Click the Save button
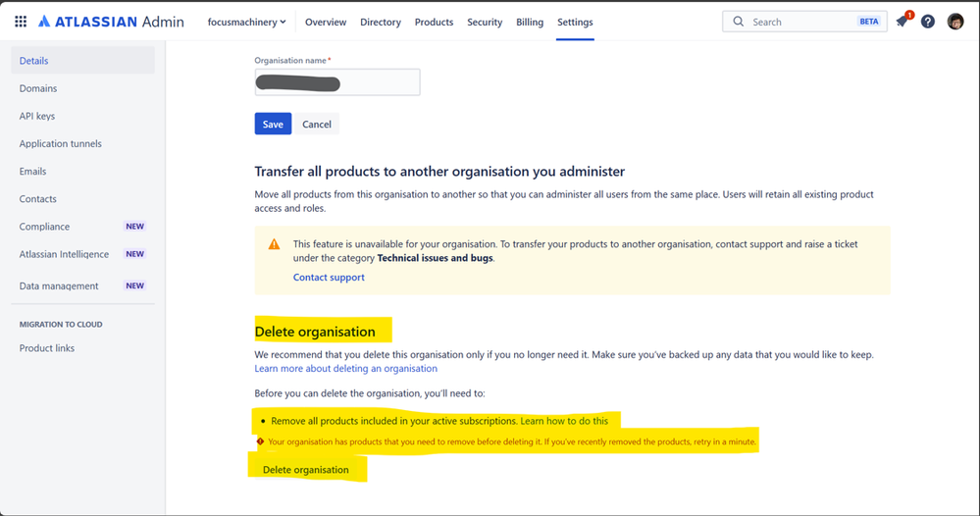The width and height of the screenshot is (980, 517). 273,124
